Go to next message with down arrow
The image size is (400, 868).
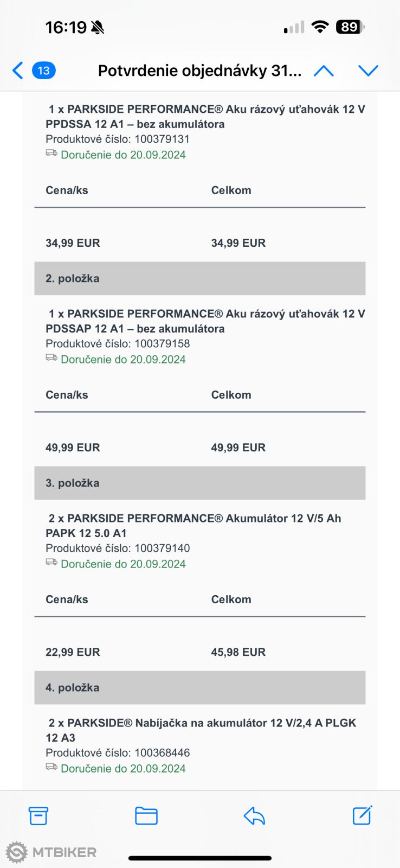368,71
